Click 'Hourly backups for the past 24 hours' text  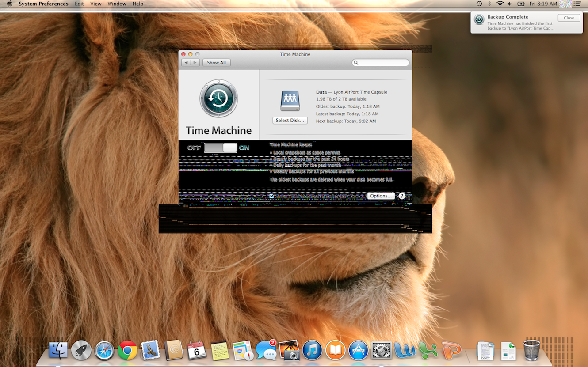pos(311,159)
